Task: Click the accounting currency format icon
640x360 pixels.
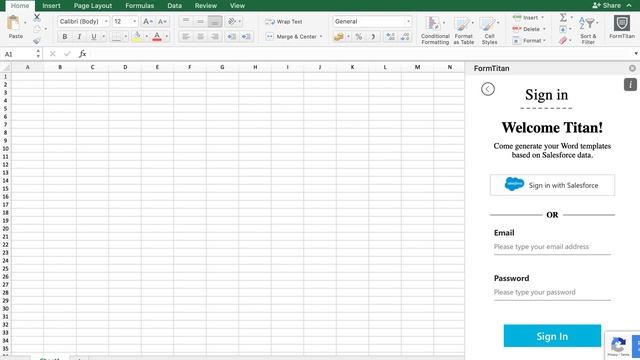Action: tap(338, 37)
